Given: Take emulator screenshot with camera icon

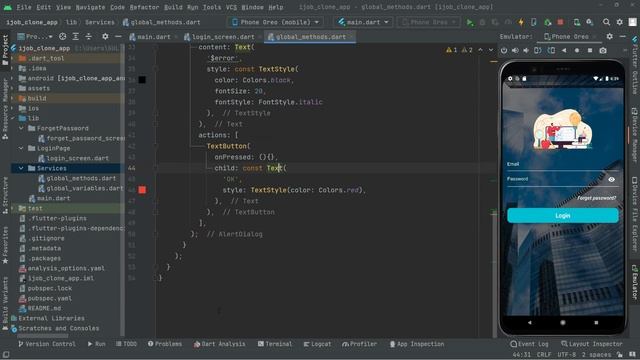Looking at the screenshot, I should [603, 51].
